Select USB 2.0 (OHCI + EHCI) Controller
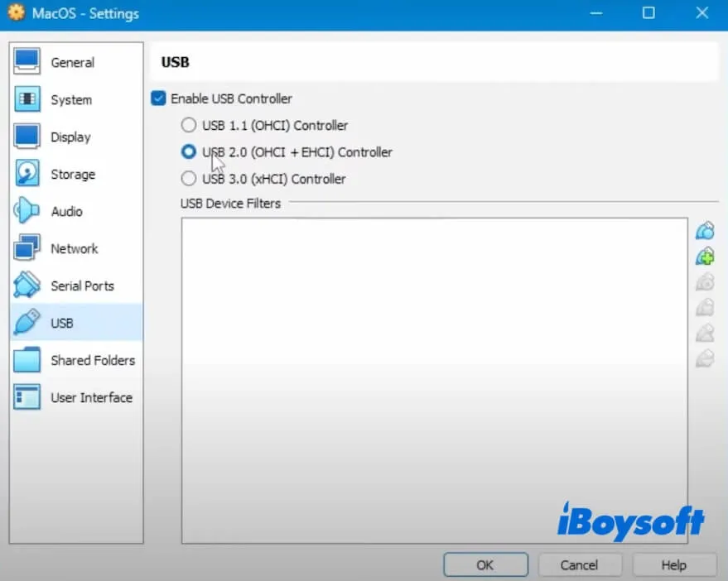The height and width of the screenshot is (581, 728). 189,152
